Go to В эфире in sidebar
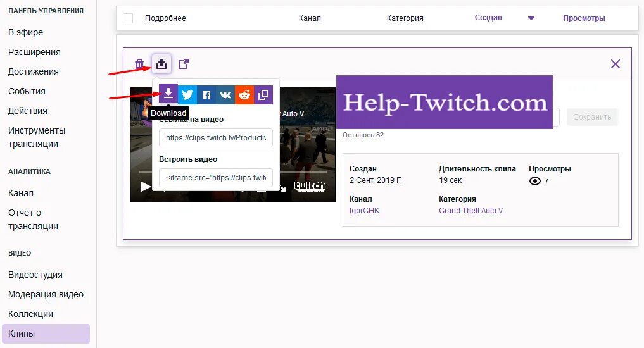Viewport: 644px width, 348px height. 25,32
